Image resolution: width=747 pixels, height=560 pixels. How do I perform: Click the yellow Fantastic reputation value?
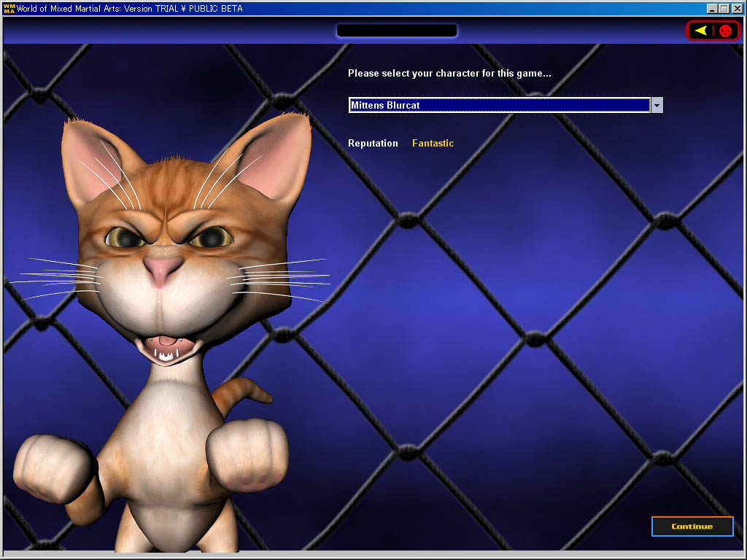433,144
